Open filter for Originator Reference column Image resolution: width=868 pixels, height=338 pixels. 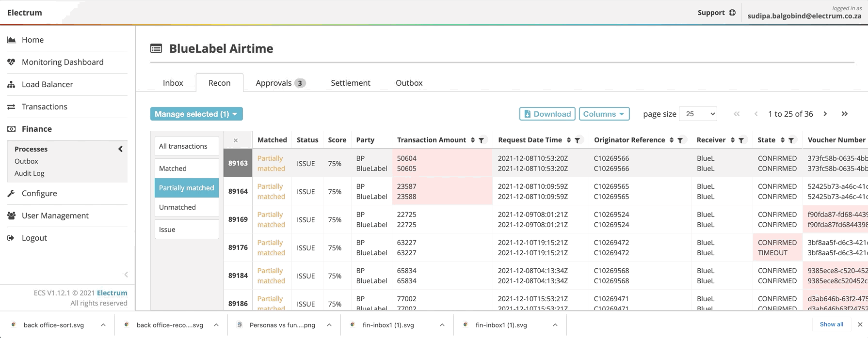click(680, 140)
